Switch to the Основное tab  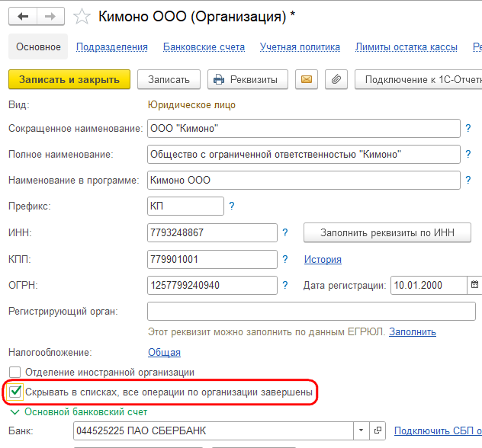pos(38,46)
